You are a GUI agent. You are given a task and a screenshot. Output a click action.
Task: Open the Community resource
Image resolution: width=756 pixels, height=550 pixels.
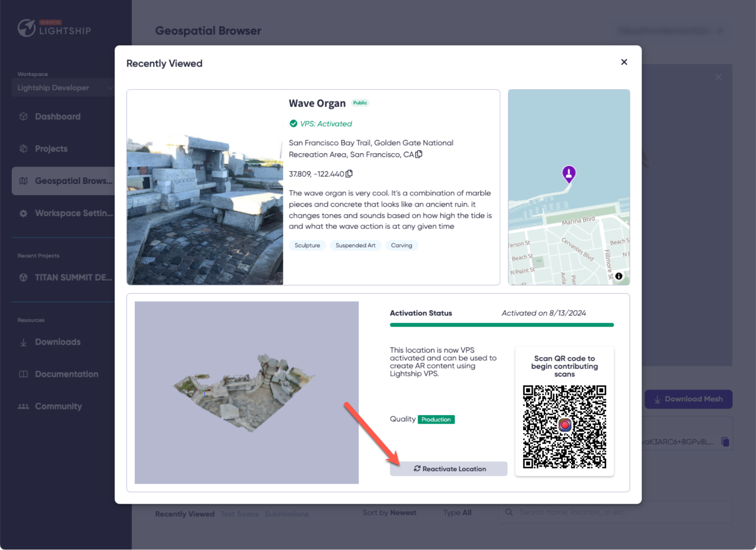(x=59, y=406)
